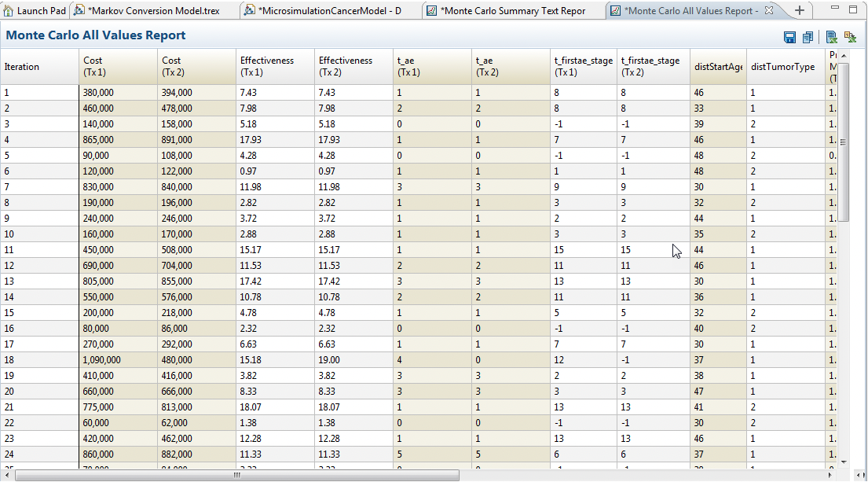
Task: Export the report to Excel
Action: click(832, 35)
